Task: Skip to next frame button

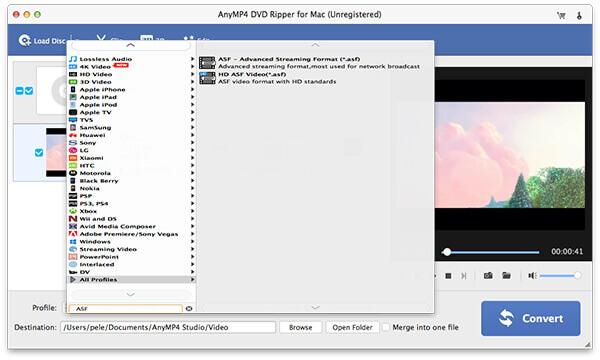Action: [x=464, y=275]
